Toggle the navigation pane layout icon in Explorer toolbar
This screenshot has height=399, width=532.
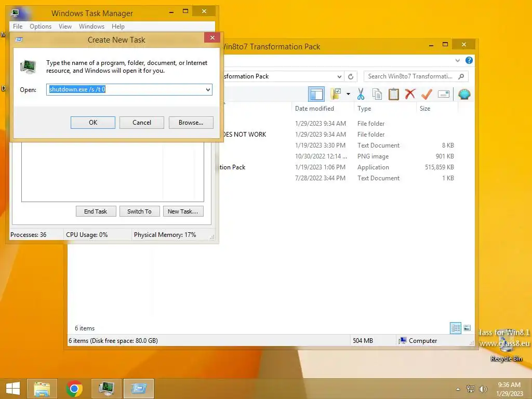click(x=316, y=95)
